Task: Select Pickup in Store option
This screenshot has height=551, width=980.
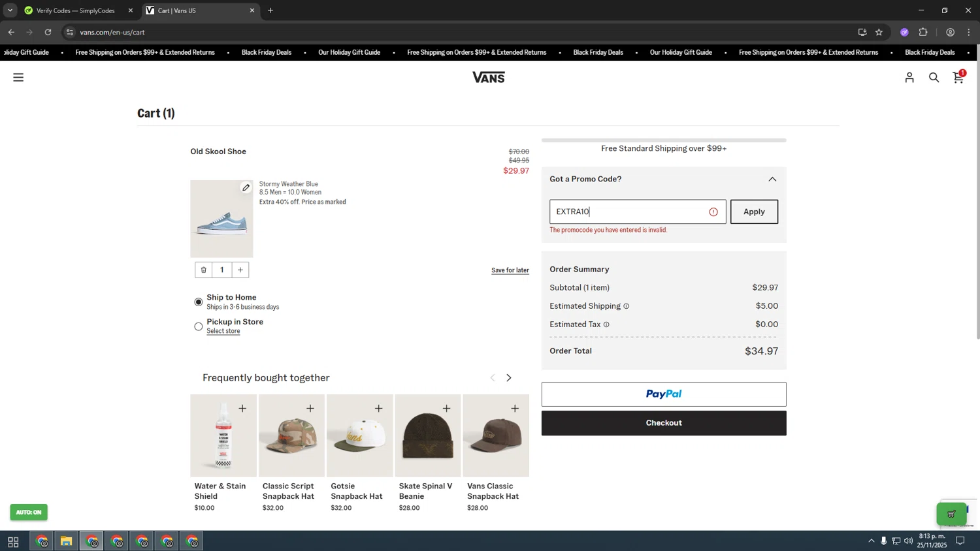Action: pos(199,326)
